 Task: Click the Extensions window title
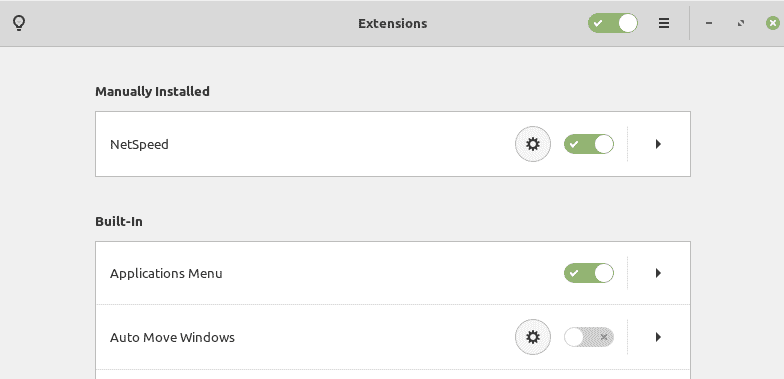392,24
